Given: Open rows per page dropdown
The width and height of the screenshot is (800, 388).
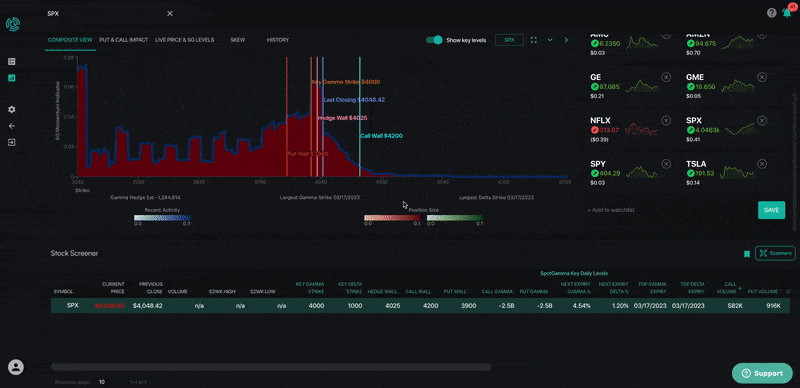Looking at the screenshot, I should (102, 382).
